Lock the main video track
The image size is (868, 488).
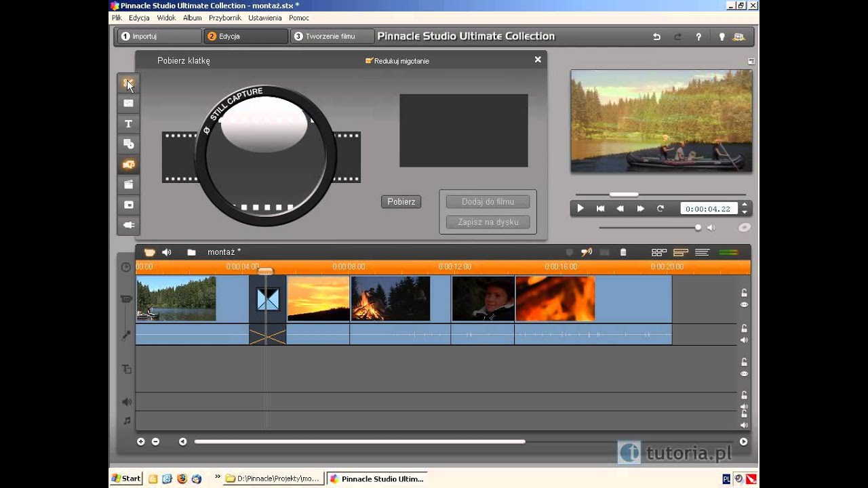point(744,293)
